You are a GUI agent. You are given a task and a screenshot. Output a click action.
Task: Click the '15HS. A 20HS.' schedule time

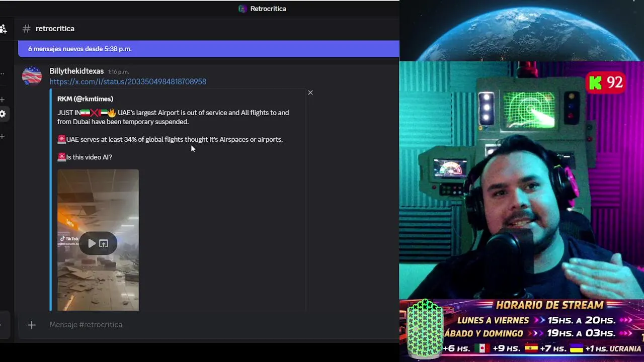tap(582, 320)
